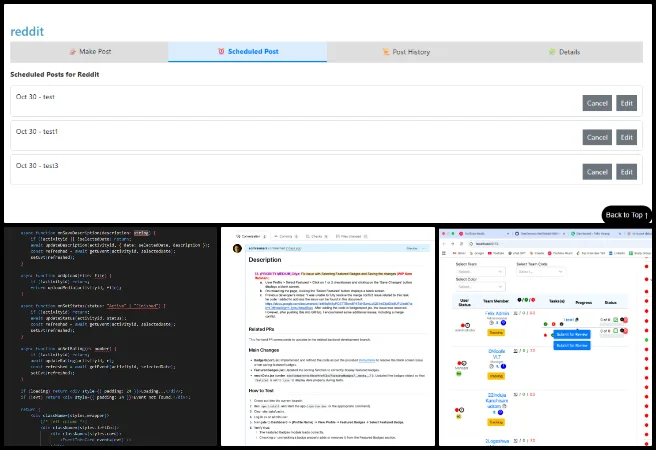Expand the Select Team dropdown in dashboard screenshot
The height and width of the screenshot is (450, 656).
[x=478, y=271]
